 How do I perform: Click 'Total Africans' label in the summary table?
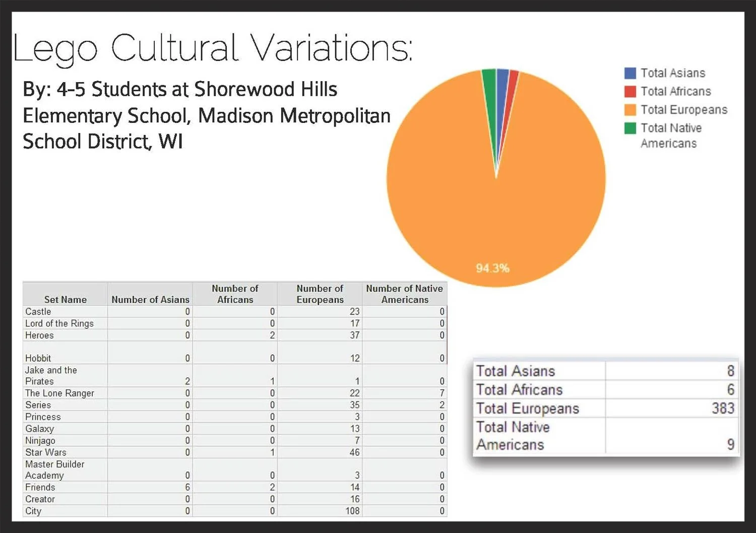pyautogui.click(x=519, y=389)
